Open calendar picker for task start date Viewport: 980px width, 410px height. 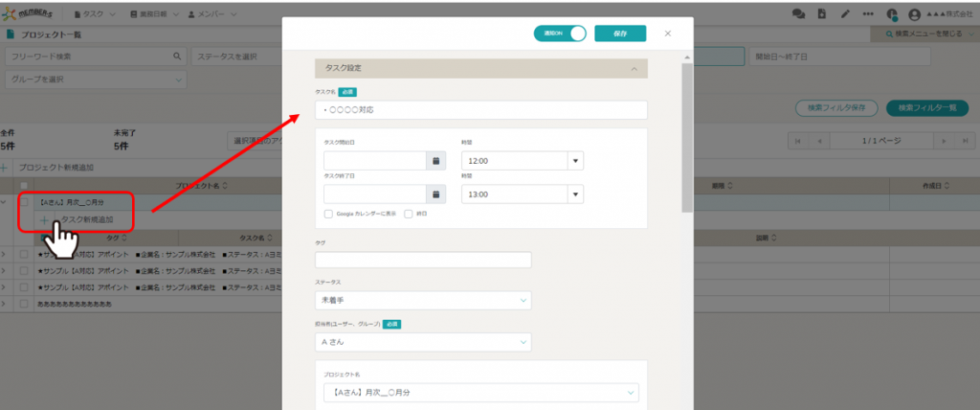(435, 161)
